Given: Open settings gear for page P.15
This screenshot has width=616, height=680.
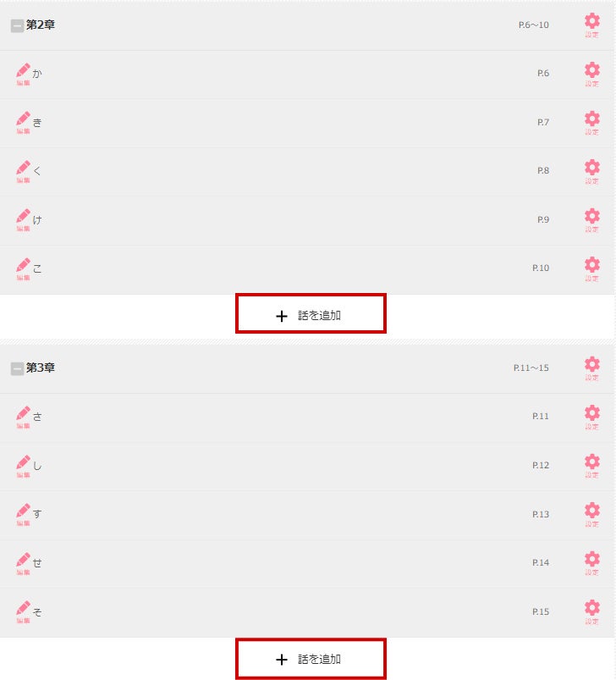Looking at the screenshot, I should point(591,612).
